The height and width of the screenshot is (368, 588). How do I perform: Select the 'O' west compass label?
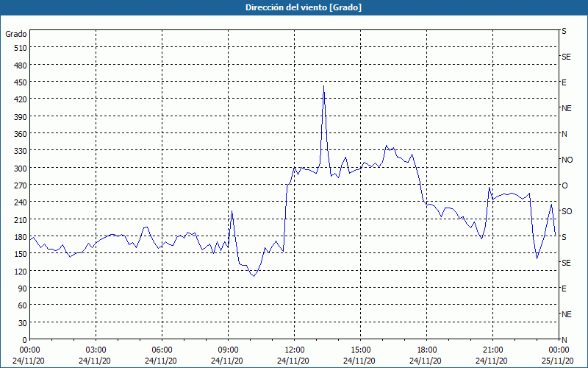click(564, 185)
